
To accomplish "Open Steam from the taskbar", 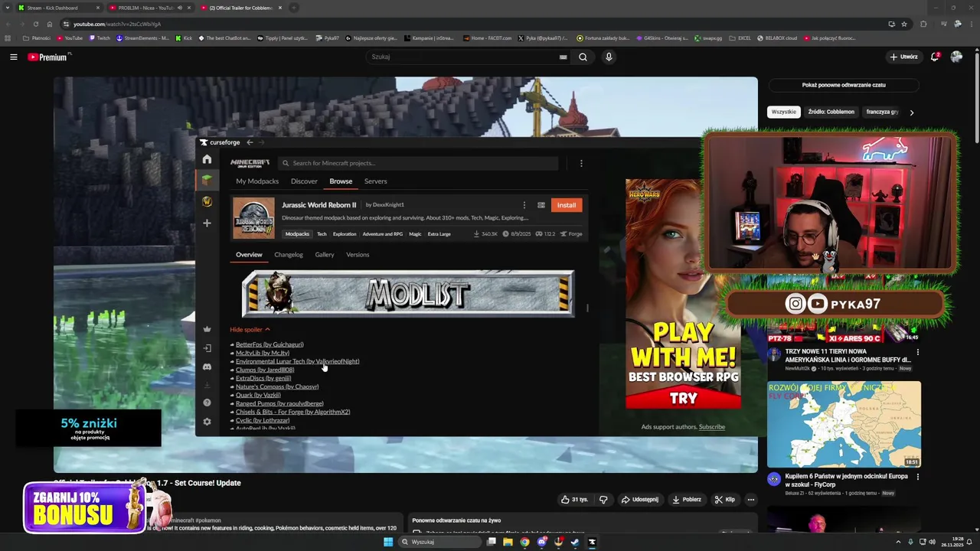I will point(575,542).
